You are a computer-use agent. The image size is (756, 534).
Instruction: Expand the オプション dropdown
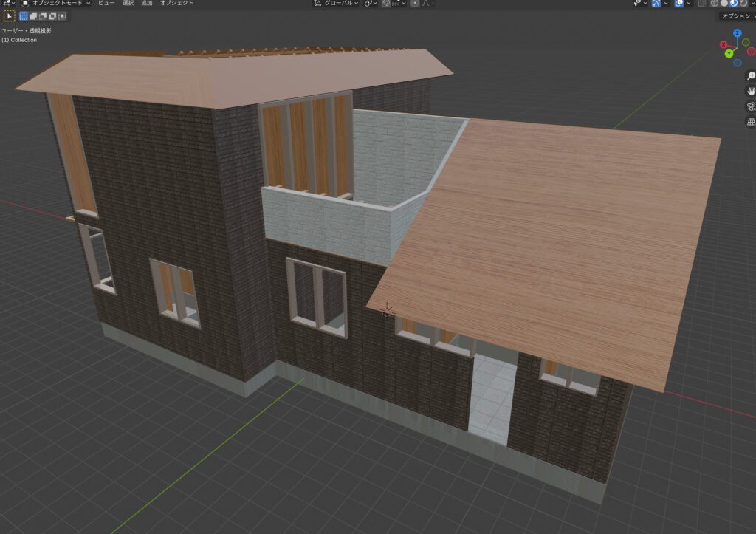click(737, 16)
